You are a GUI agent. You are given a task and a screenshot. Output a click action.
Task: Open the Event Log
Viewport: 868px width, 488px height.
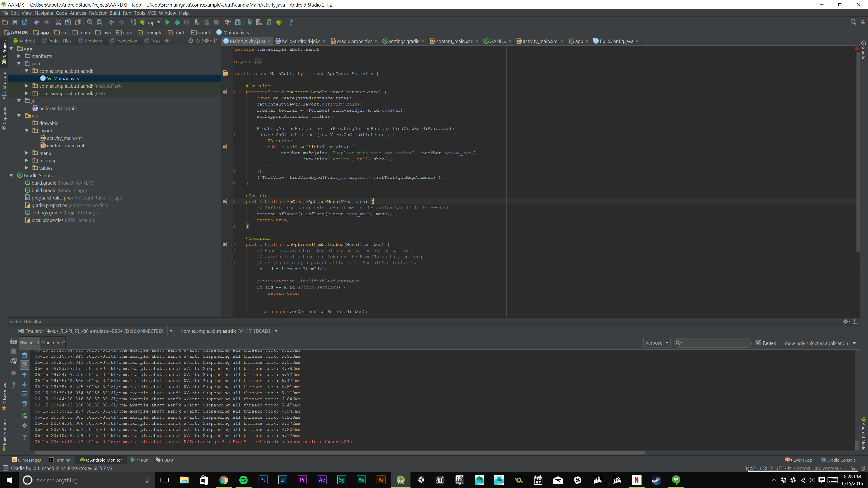pyautogui.click(x=799, y=460)
